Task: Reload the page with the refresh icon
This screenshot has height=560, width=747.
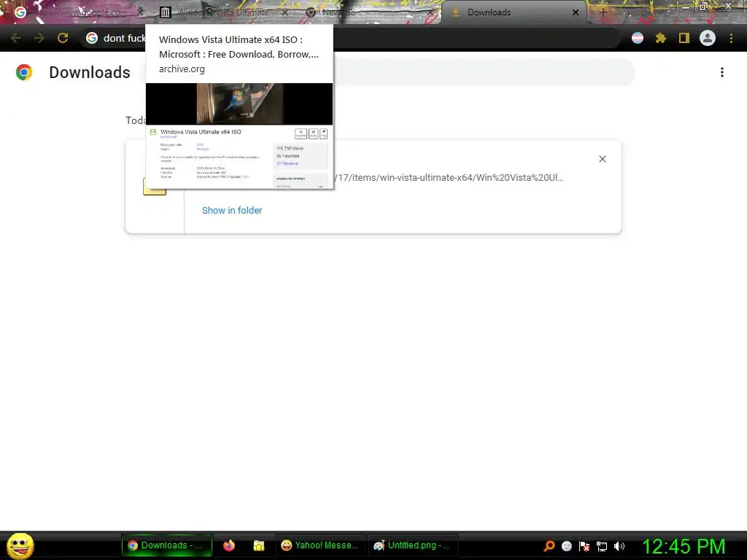Action: [63, 38]
